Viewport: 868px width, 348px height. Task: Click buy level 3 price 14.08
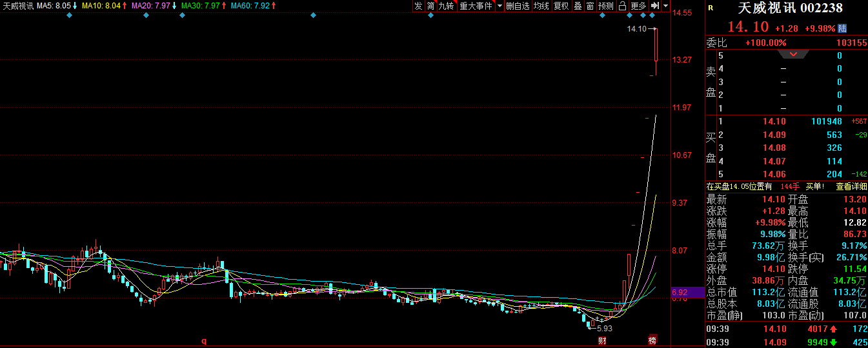tap(774, 148)
